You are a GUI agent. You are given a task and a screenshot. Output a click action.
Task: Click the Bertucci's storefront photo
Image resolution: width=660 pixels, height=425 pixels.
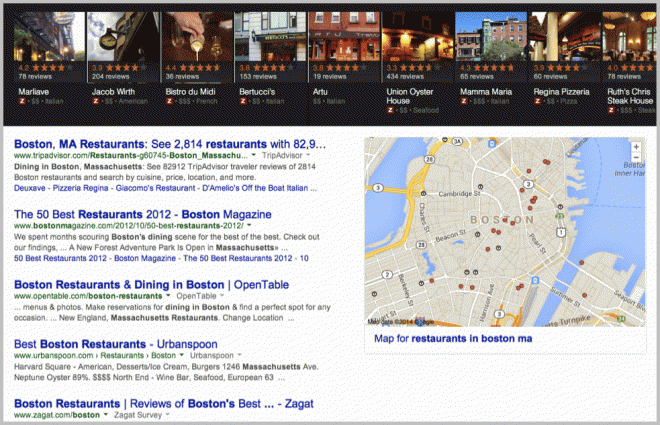[x=270, y=37]
